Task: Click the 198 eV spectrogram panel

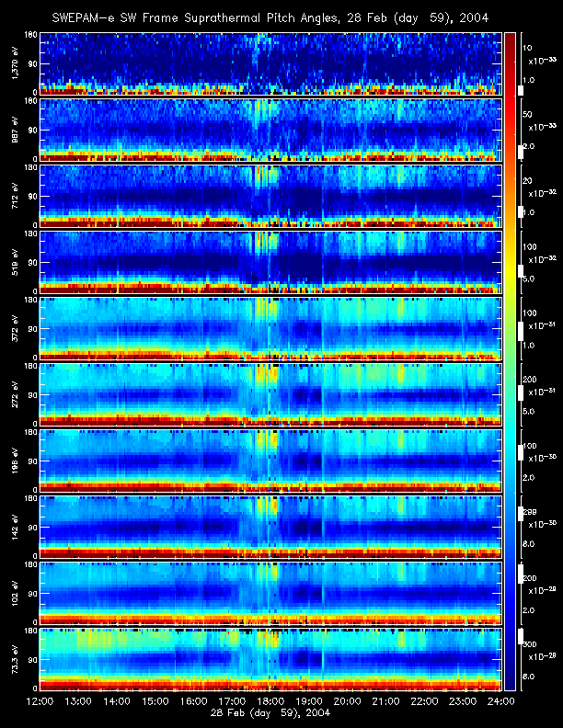Action: point(270,461)
